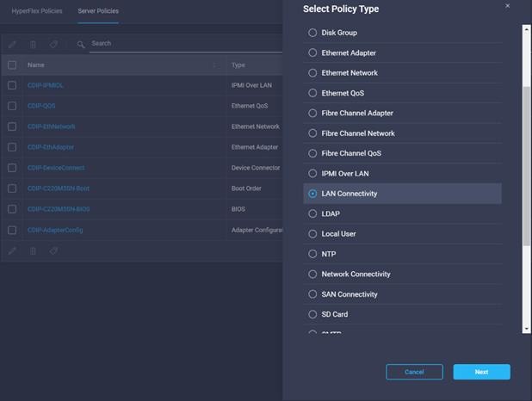Screen dimensions: 532x401
Task: Open the CDIP-C220M5SN-BIOS policy link
Action: tap(59, 209)
